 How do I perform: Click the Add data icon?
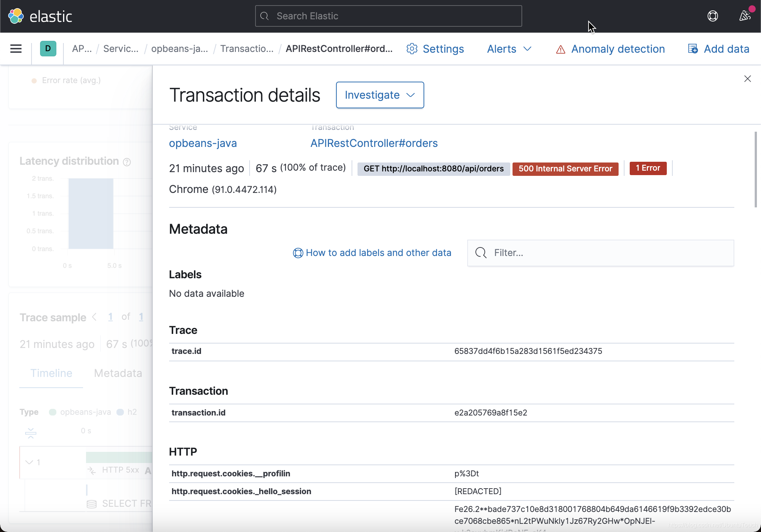click(x=692, y=49)
